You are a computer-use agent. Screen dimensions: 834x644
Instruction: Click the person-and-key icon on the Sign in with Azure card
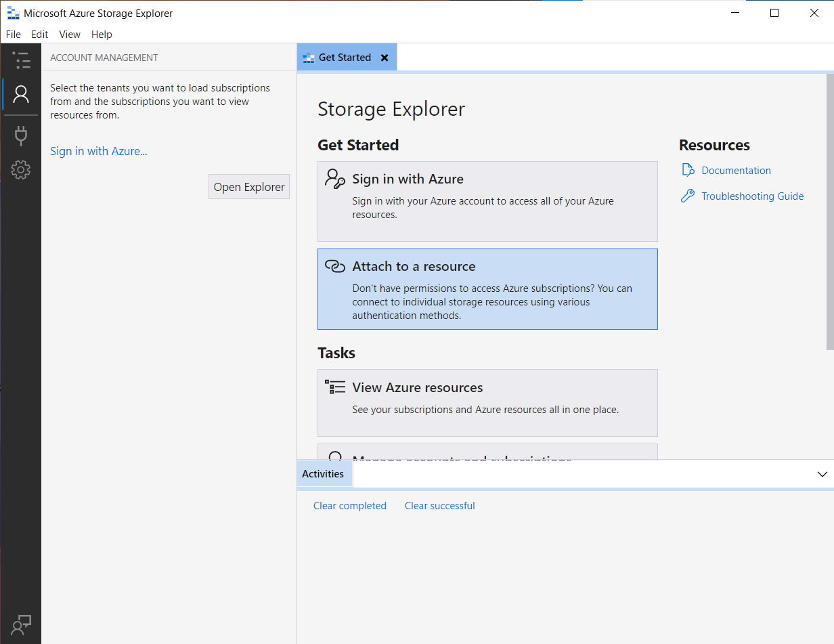coord(335,179)
